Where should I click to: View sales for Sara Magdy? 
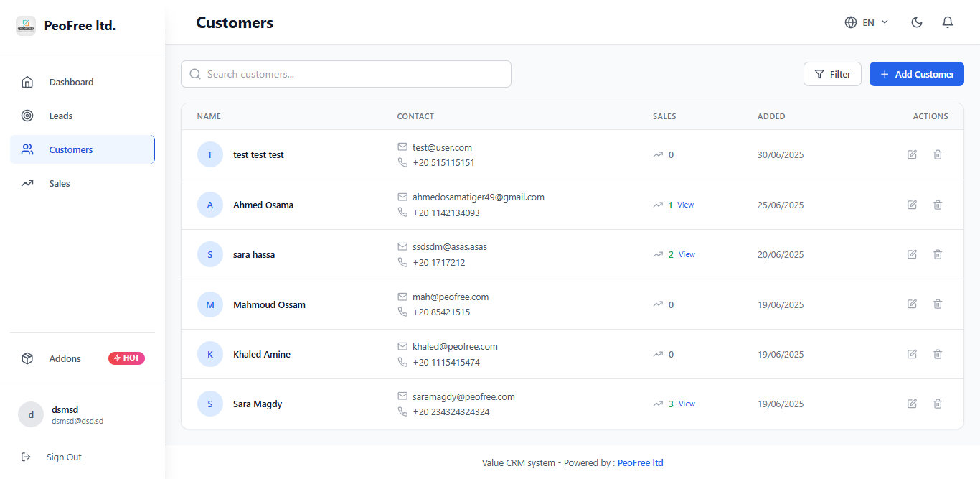687,404
